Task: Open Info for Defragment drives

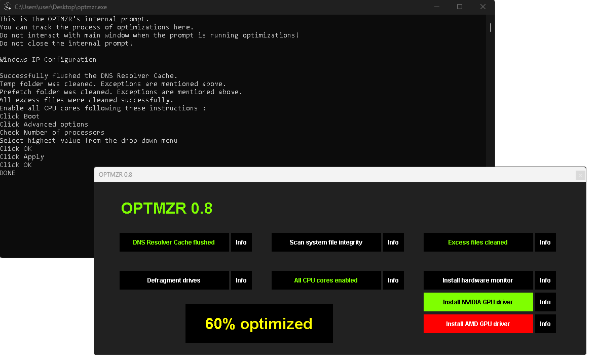Action: coord(241,280)
